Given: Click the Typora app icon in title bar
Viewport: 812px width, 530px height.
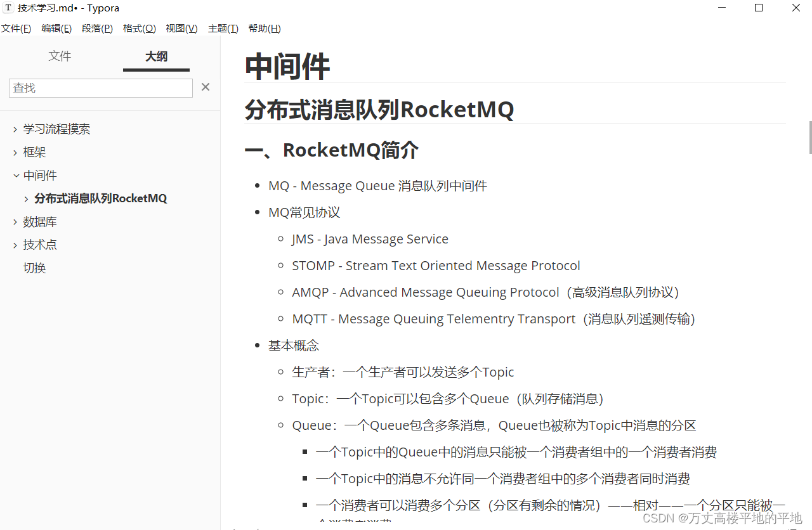Looking at the screenshot, I should click(x=8, y=8).
